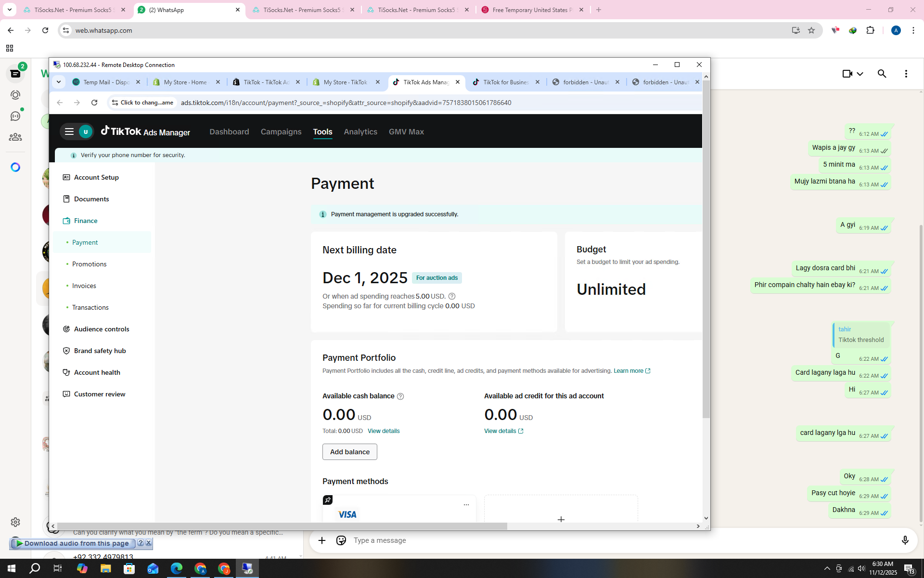Open View details for ad credit
The width and height of the screenshot is (924, 578).
pos(504,431)
